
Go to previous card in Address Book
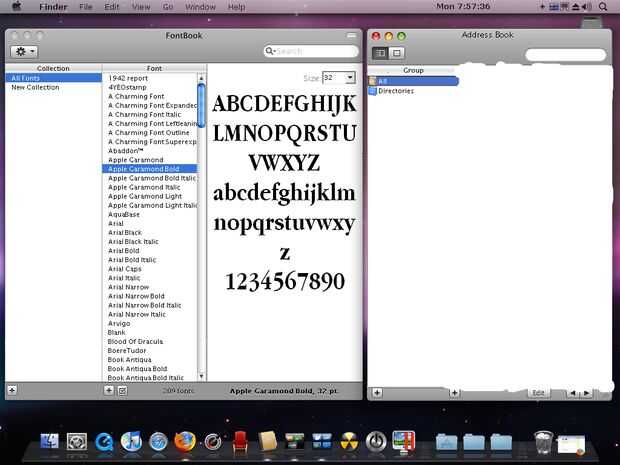[x=573, y=393]
